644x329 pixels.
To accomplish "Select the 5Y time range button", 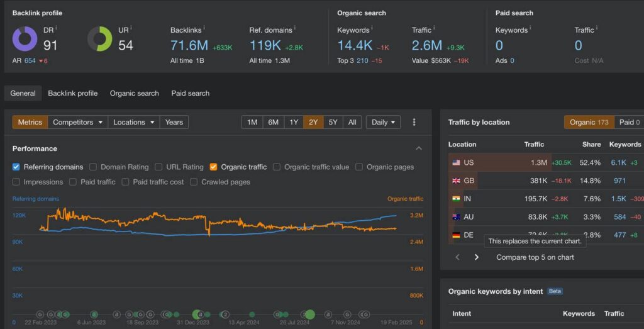I will tap(333, 122).
